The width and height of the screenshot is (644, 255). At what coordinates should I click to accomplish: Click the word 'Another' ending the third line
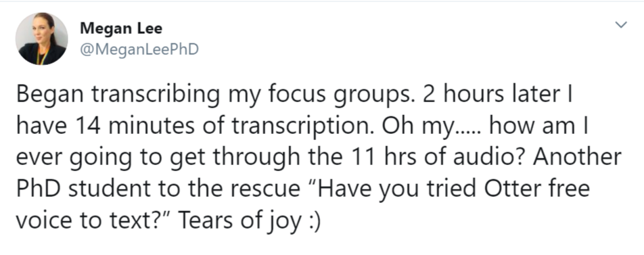click(x=576, y=158)
